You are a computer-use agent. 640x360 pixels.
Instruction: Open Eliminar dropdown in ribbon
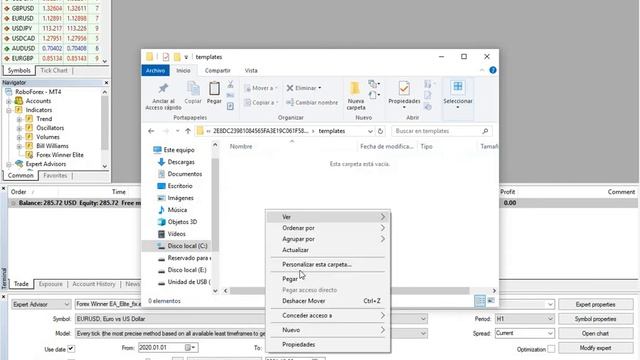304,88
